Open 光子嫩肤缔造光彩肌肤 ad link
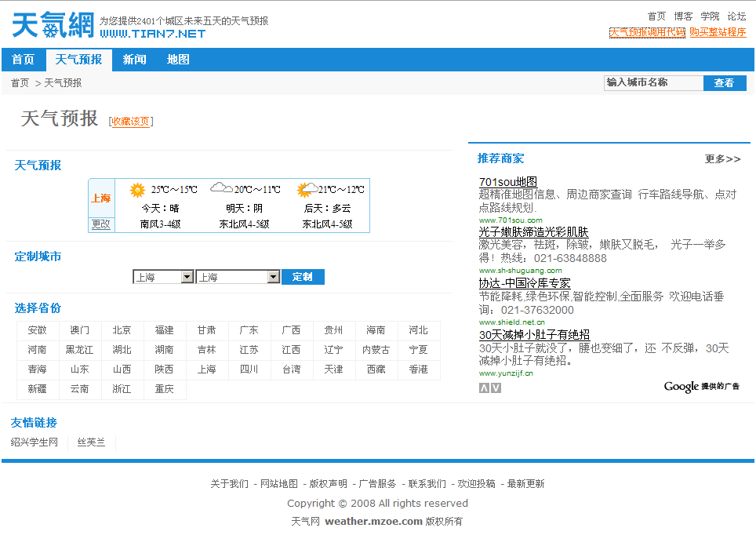 click(533, 232)
